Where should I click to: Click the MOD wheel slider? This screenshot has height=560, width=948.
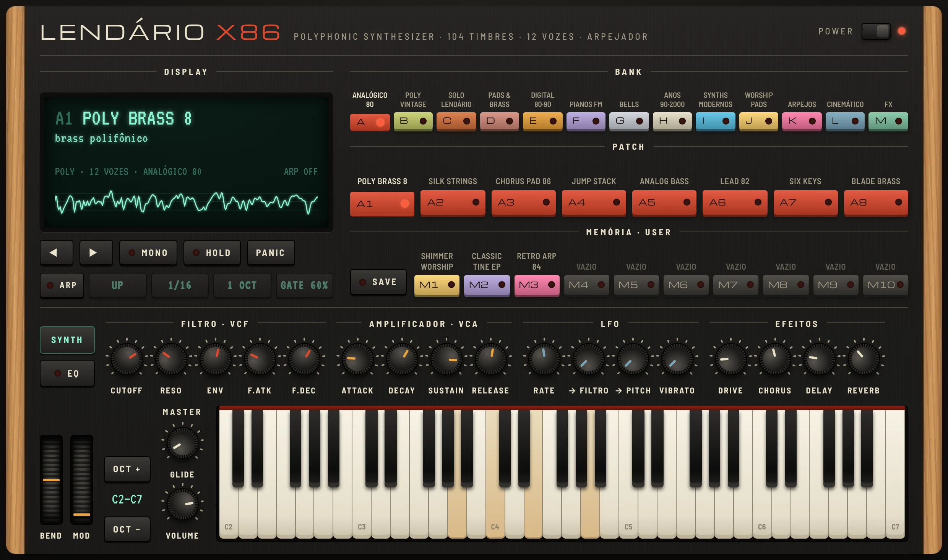[82, 480]
